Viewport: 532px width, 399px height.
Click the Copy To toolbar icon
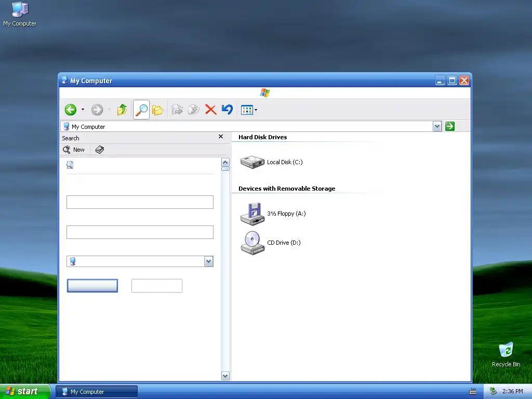[194, 110]
